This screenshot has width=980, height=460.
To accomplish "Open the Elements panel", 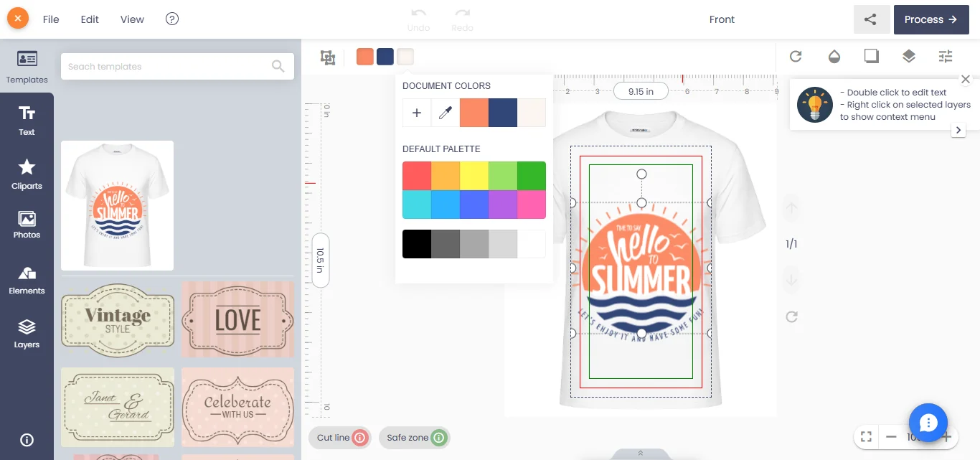I will pos(27,280).
